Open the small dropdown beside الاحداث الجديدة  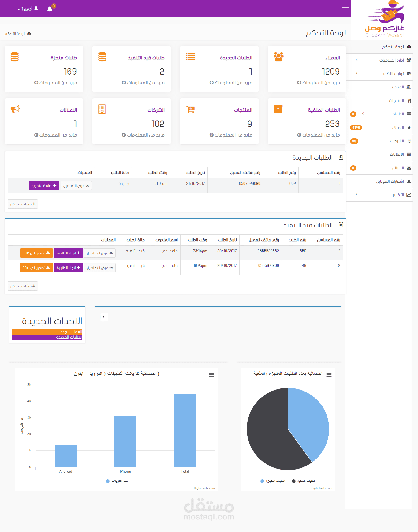pos(104,317)
